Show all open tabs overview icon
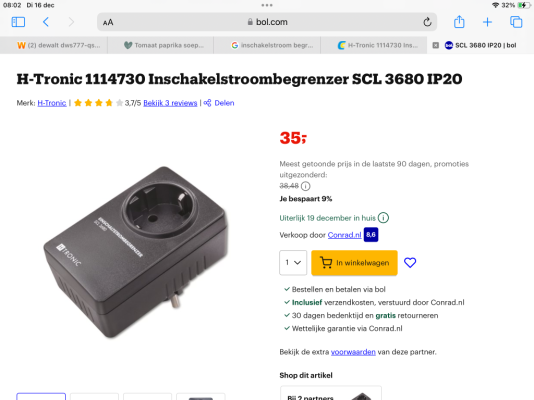Screen dimensions: 534x400 click(516, 22)
